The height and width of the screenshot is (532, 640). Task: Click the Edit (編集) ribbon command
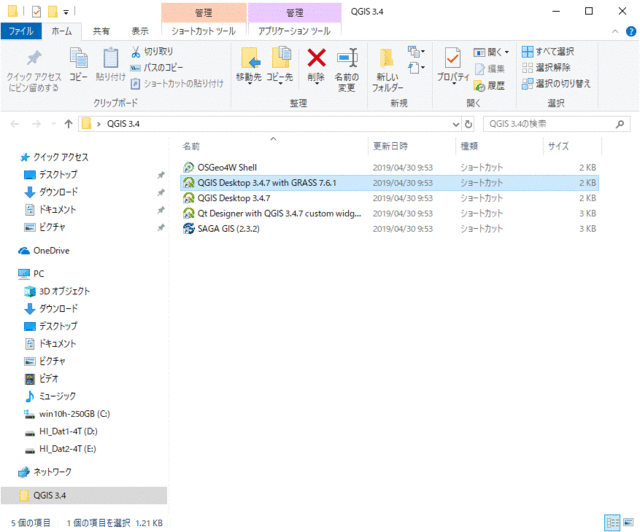[490, 69]
